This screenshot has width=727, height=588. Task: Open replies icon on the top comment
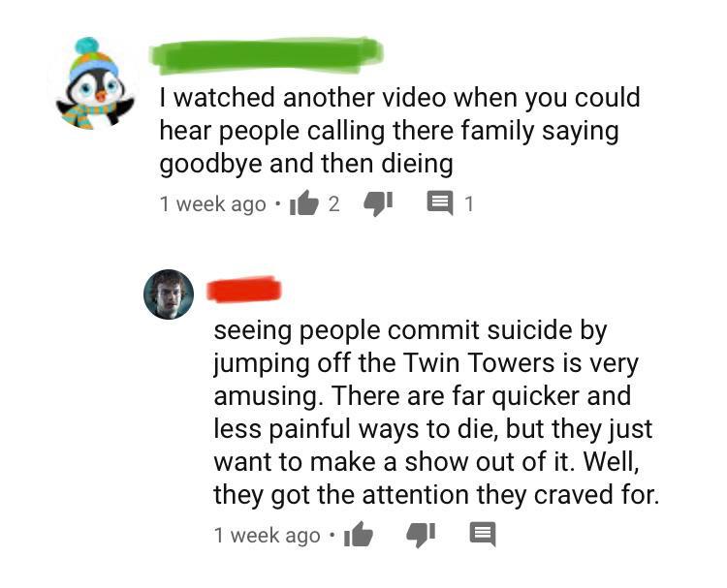pos(439,203)
